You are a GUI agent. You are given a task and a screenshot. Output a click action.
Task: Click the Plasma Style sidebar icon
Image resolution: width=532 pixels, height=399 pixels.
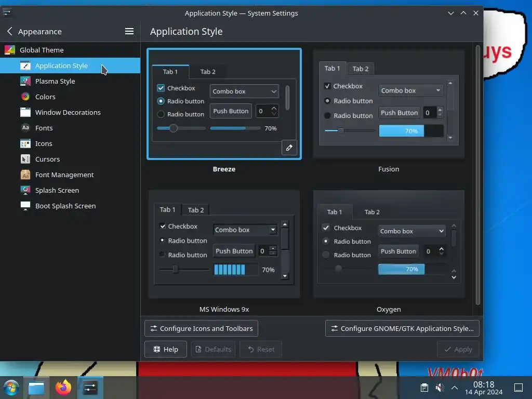25,81
